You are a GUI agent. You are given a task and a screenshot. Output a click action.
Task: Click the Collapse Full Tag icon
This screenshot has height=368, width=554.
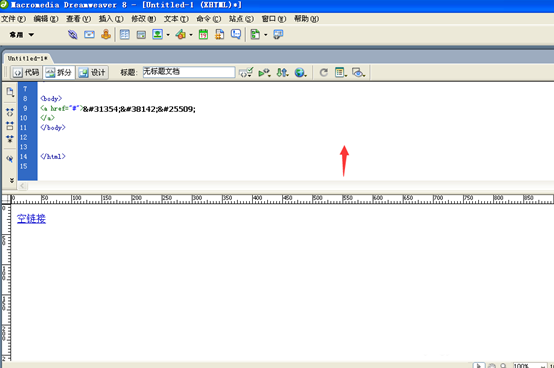pyautogui.click(x=10, y=112)
